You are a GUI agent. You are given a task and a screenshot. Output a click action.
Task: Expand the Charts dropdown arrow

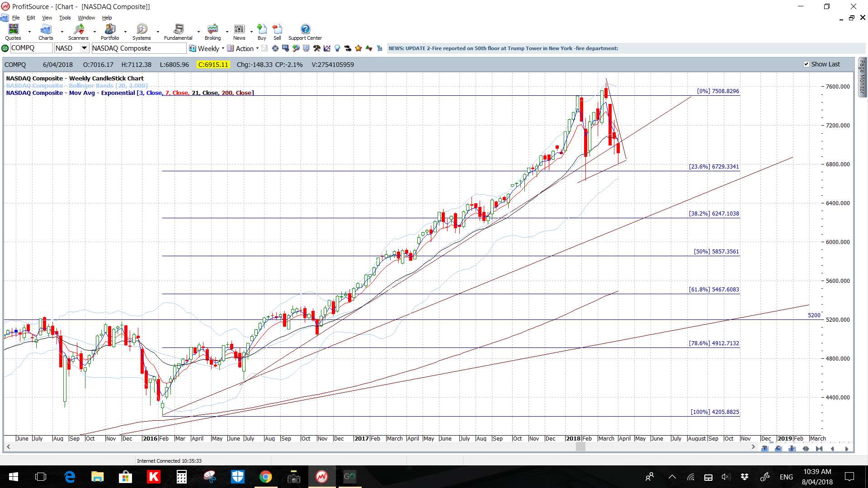click(62, 32)
